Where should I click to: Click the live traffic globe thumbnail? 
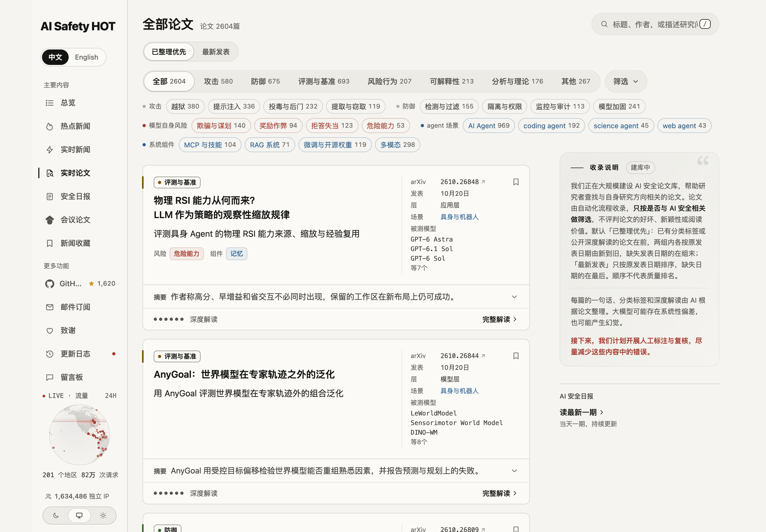79,435
